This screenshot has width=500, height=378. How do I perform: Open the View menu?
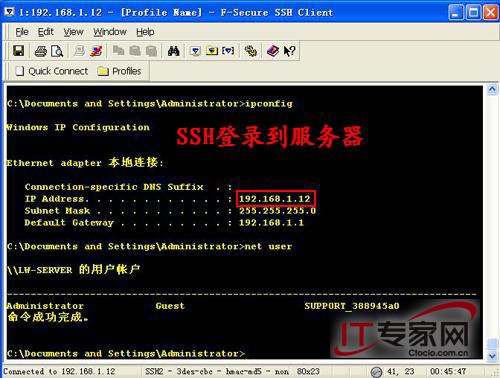73,32
